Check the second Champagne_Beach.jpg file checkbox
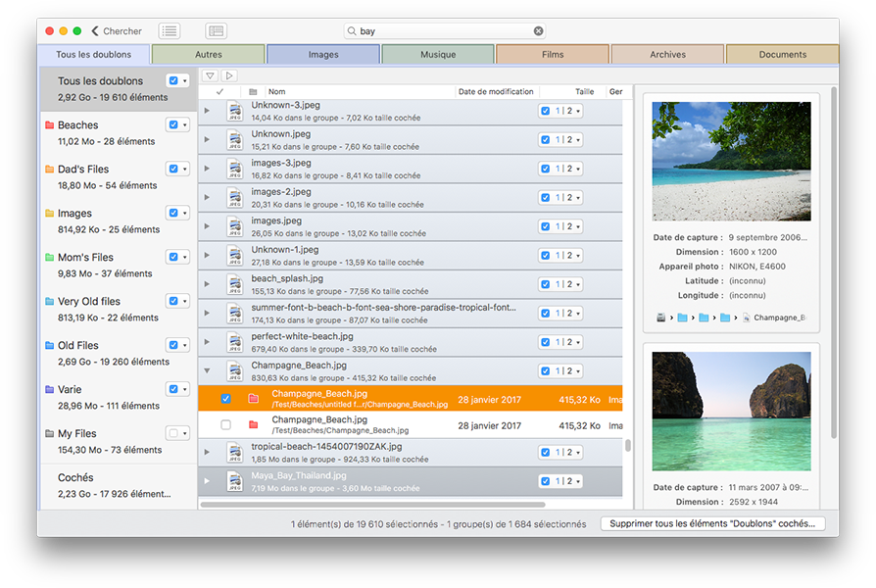This screenshot has width=876, height=588. tap(225, 425)
